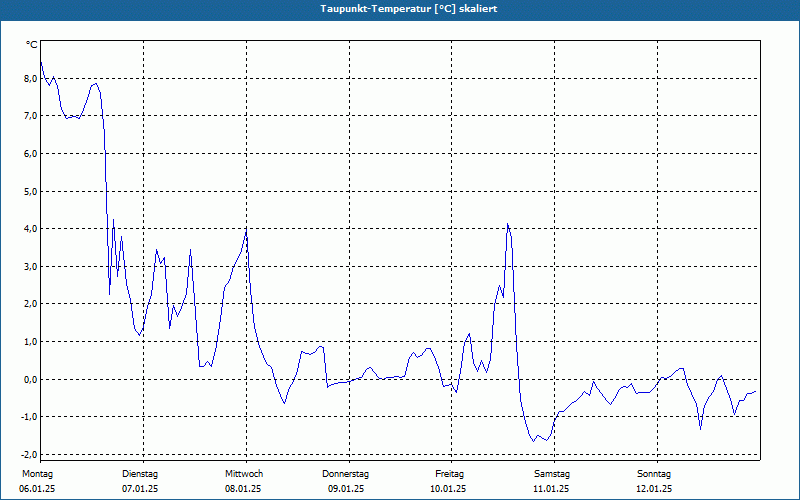Click the 11.01.25 date label
The image size is (800, 500).
pyautogui.click(x=551, y=489)
